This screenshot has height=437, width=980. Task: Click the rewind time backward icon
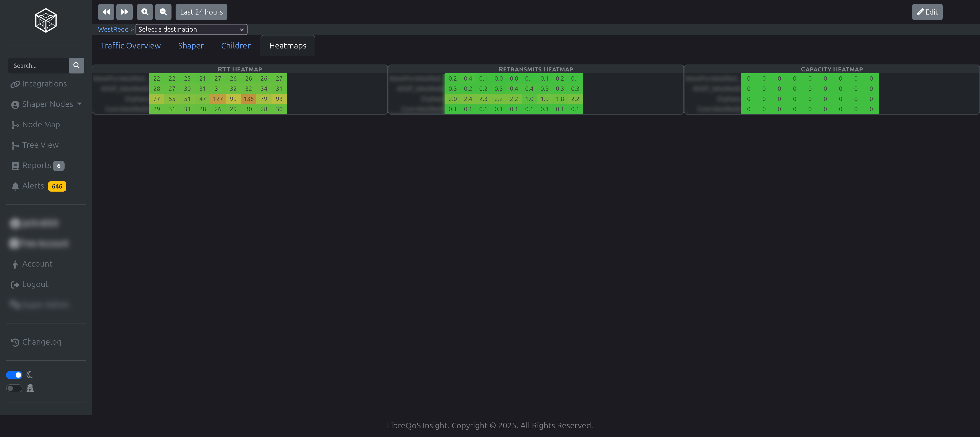click(x=106, y=12)
